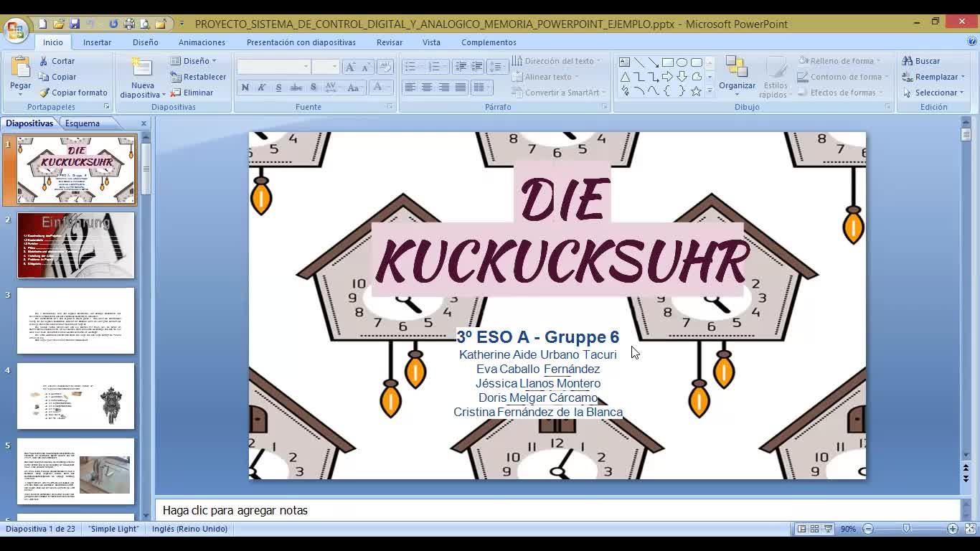Screen dimensions: 980x551
Task: Select slide 2 thumbnail Einführung
Action: click(x=75, y=245)
